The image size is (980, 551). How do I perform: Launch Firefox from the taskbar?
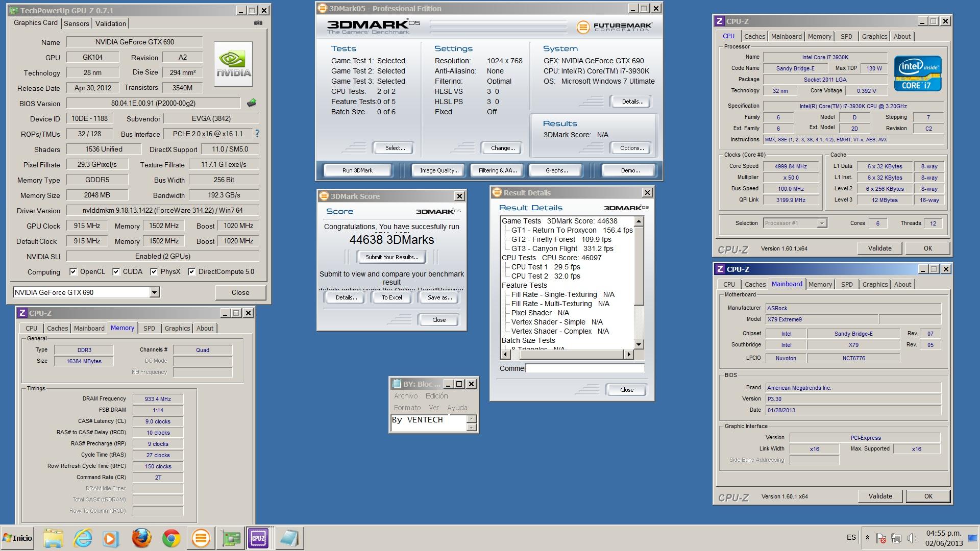point(141,538)
